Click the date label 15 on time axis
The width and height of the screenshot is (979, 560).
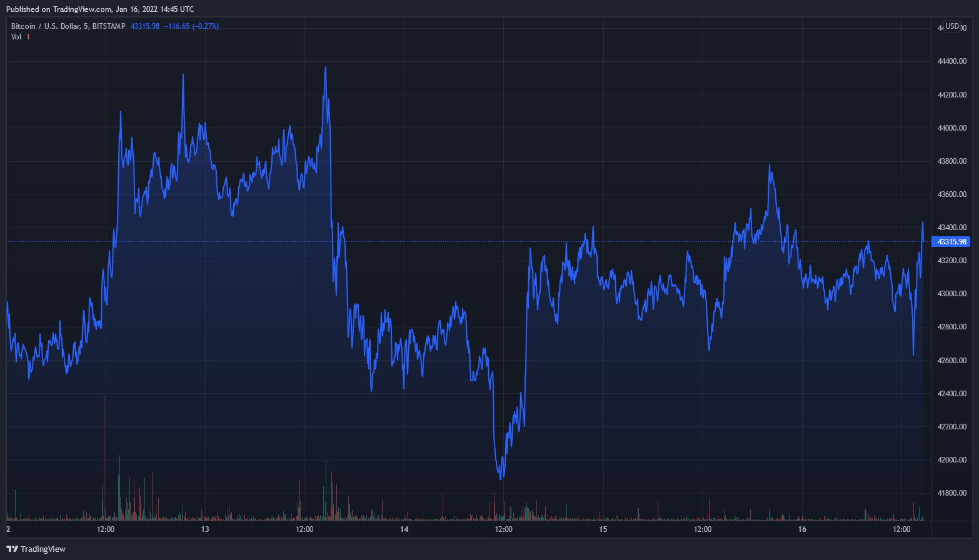(x=603, y=529)
